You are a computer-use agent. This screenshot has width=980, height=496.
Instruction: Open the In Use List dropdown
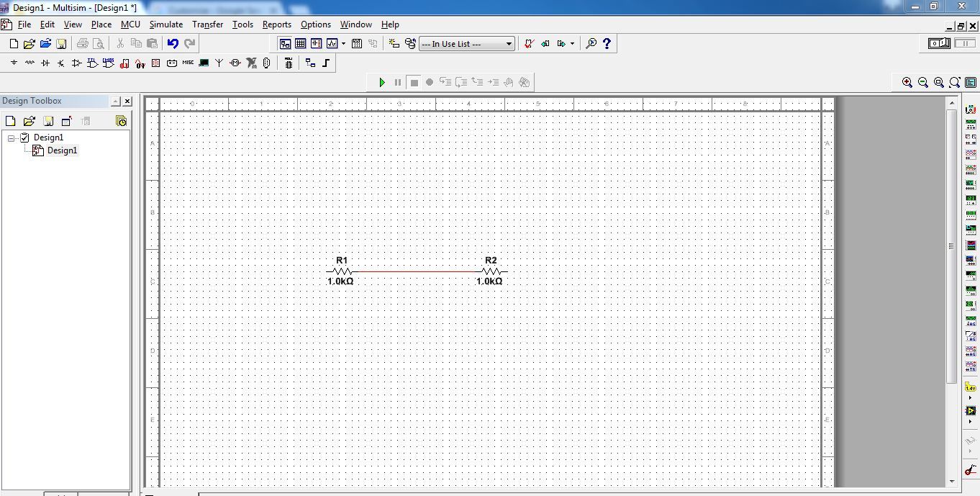click(509, 43)
